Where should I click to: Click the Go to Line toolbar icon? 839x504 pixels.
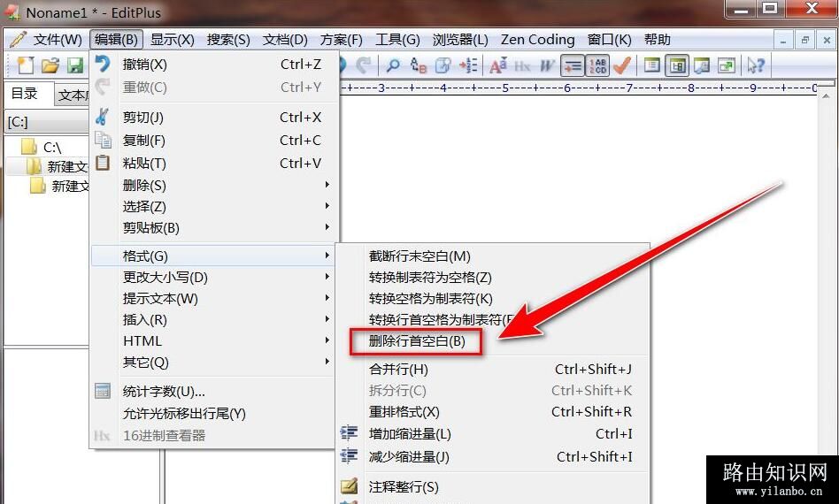point(468,65)
